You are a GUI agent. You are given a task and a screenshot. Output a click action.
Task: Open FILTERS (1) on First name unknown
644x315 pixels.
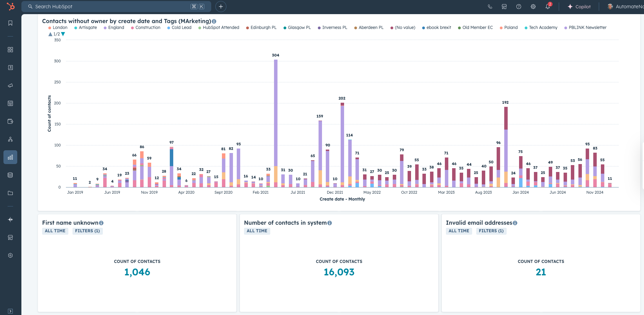point(87,231)
